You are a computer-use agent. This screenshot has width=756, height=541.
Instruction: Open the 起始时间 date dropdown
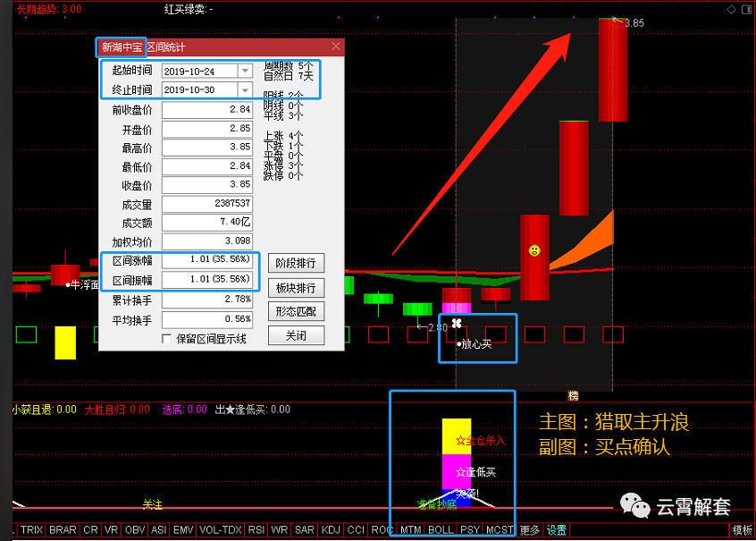(247, 70)
